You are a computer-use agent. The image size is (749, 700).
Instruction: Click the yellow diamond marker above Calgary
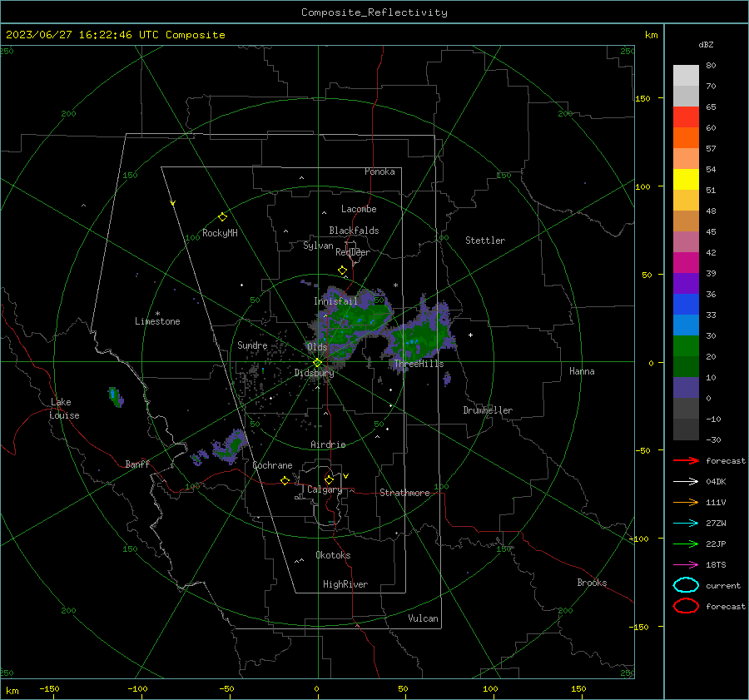[329, 479]
